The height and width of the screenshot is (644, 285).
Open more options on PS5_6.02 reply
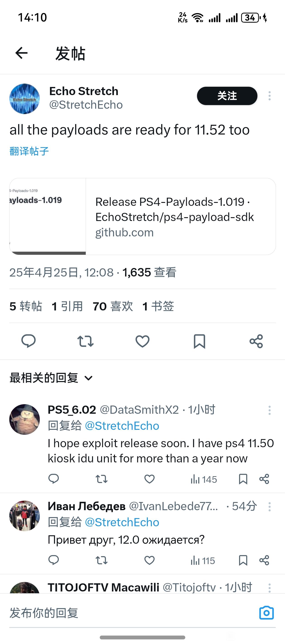point(270,410)
